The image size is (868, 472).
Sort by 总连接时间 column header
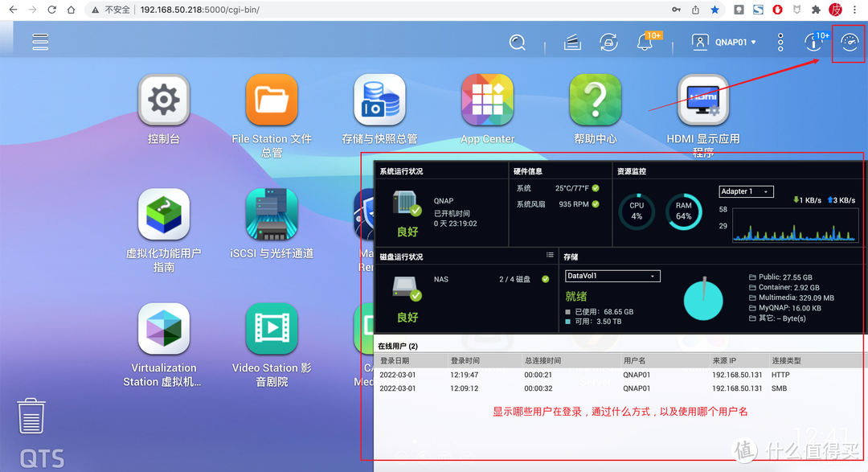(x=542, y=361)
